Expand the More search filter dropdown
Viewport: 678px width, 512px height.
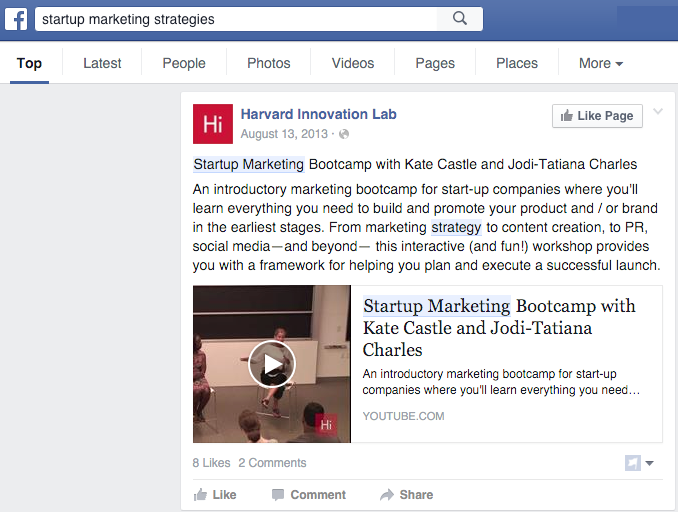point(600,63)
